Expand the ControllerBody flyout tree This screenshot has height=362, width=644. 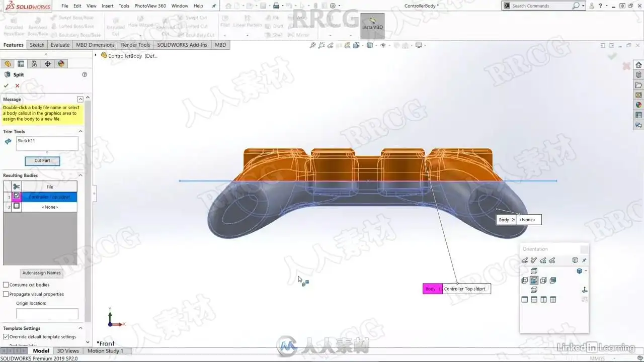pyautogui.click(x=96, y=55)
